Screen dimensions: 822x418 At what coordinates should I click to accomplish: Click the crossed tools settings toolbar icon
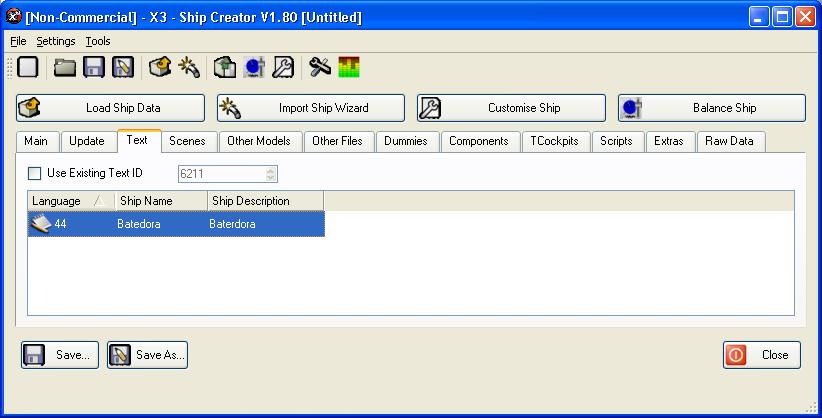[x=320, y=67]
